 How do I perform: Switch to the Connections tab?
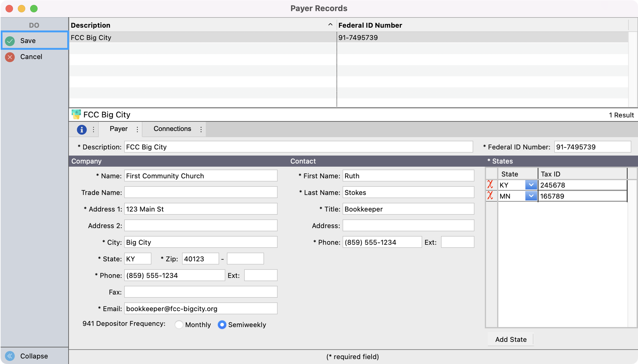(172, 129)
